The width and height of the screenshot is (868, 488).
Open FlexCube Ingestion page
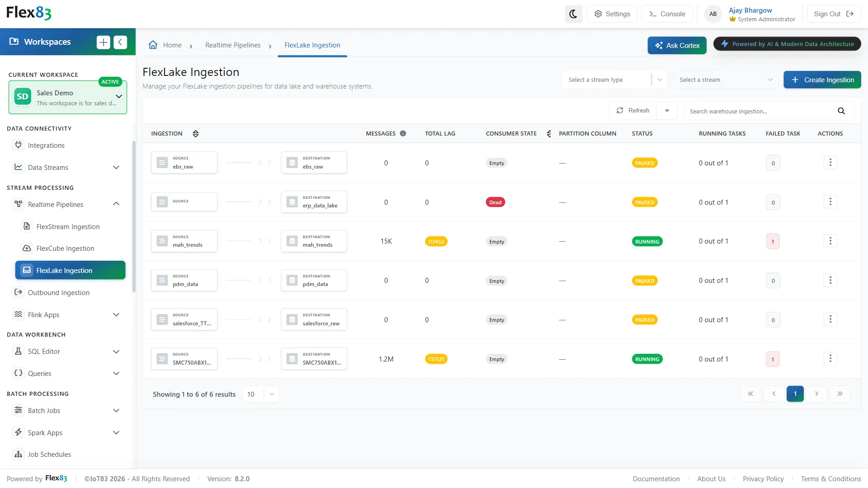(65, 248)
